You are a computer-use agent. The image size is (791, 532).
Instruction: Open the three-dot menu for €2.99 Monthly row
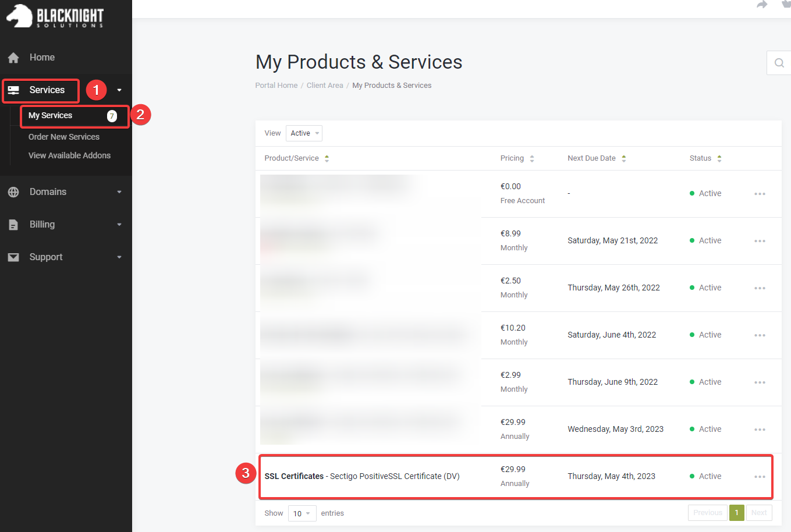[760, 382]
